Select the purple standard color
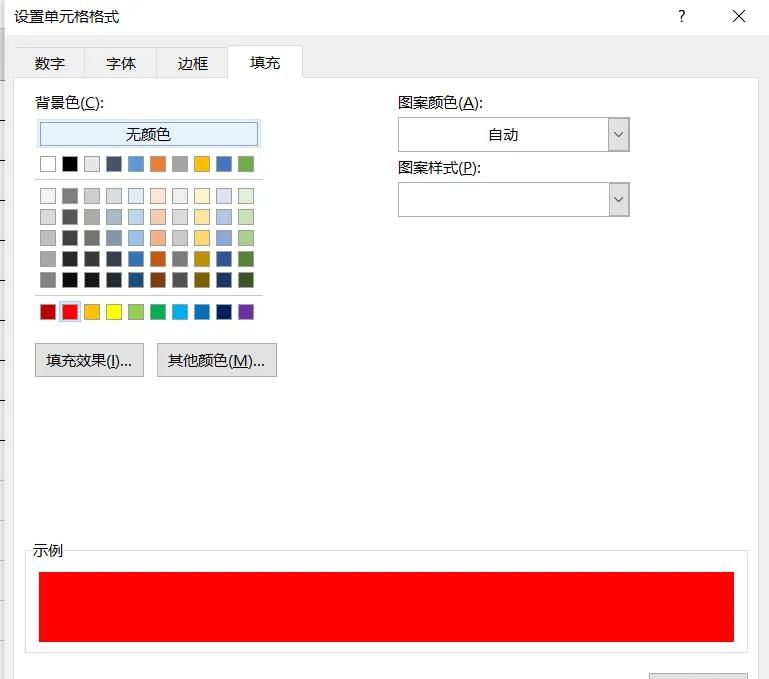Screen dimensions: 769x679 [x=246, y=312]
